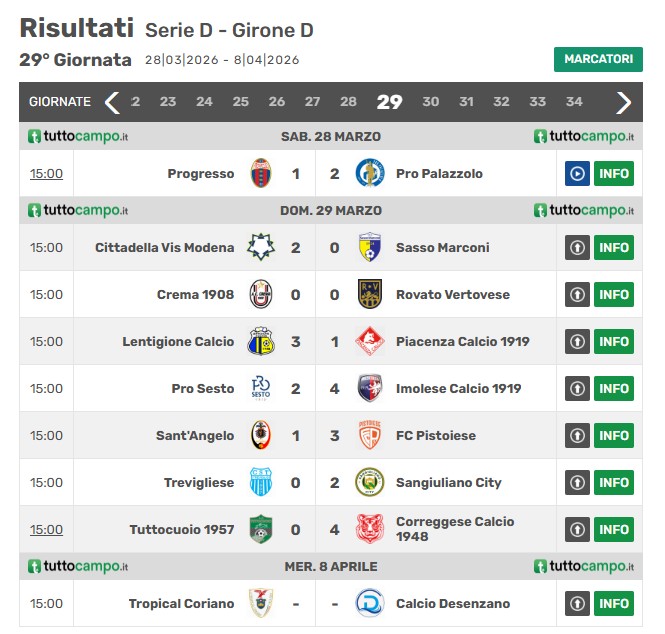Image resolution: width=665 pixels, height=634 pixels.
Task: Open the Marcatori button
Action: click(598, 59)
